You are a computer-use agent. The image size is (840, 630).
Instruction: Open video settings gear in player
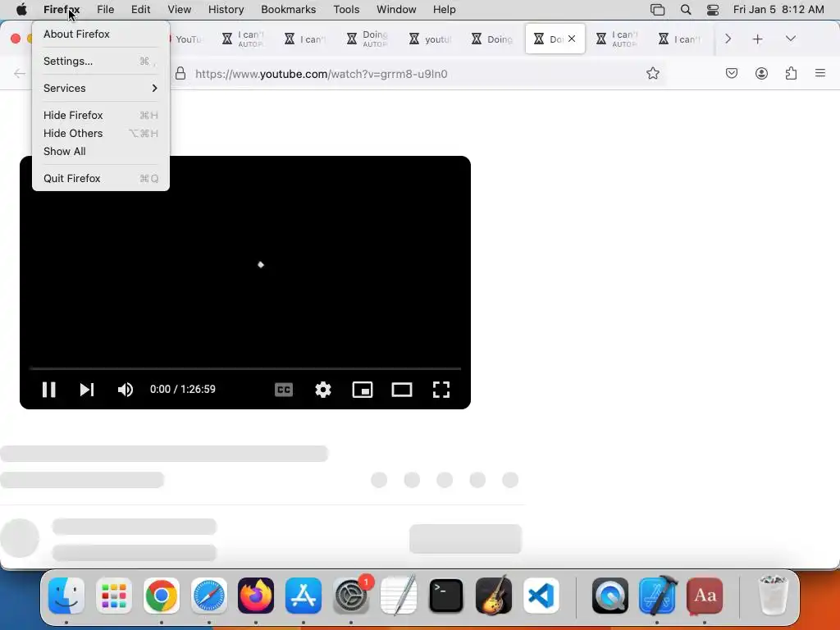point(323,390)
